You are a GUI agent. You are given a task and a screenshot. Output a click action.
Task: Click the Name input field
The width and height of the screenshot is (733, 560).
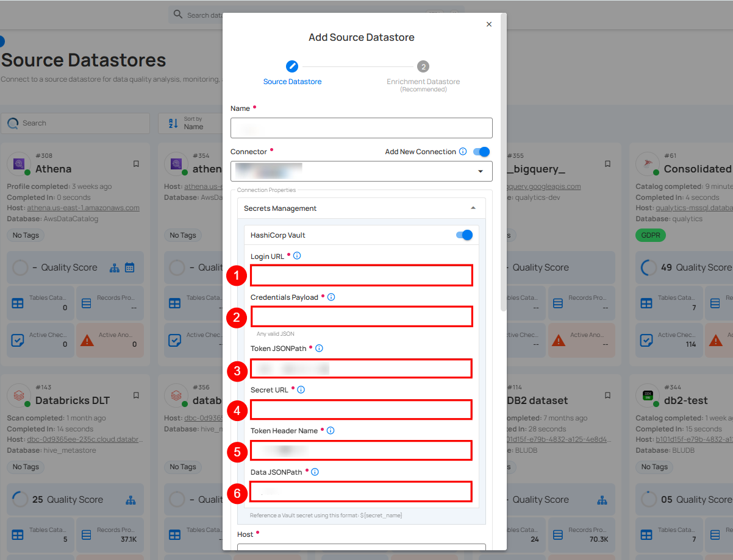click(361, 128)
